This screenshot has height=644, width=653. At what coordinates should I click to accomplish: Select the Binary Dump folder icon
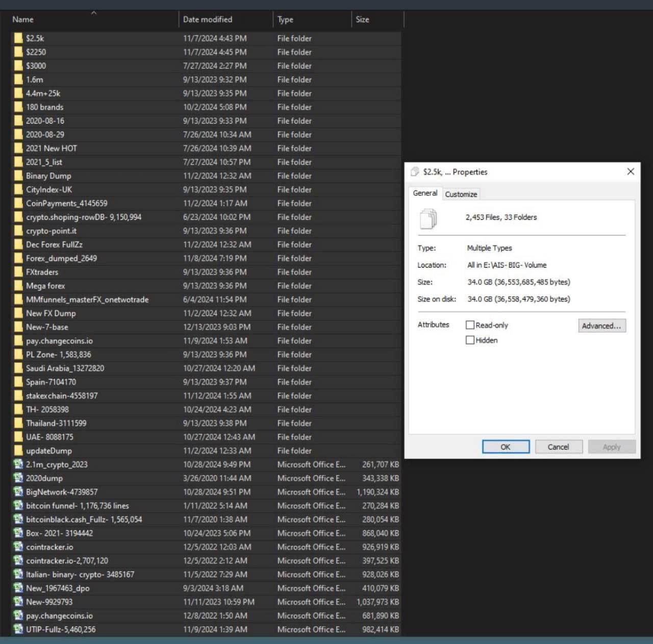[18, 176]
